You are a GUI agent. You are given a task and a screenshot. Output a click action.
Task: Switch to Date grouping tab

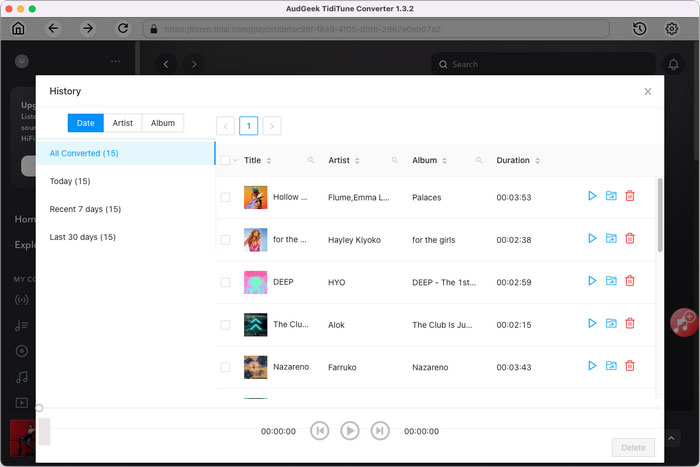pyautogui.click(x=86, y=123)
